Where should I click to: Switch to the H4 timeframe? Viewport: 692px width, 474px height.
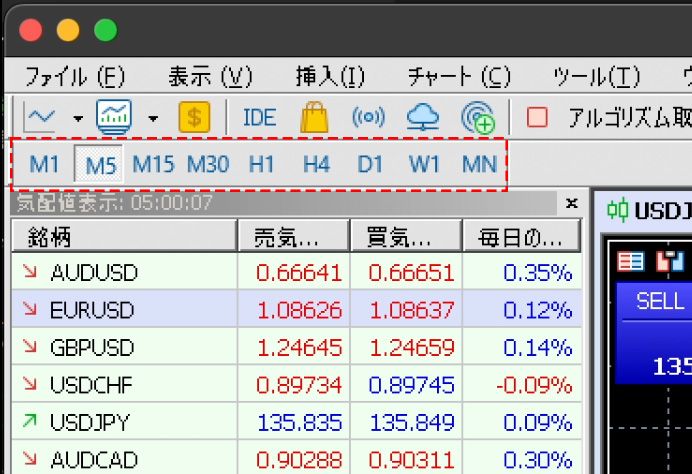point(316,164)
